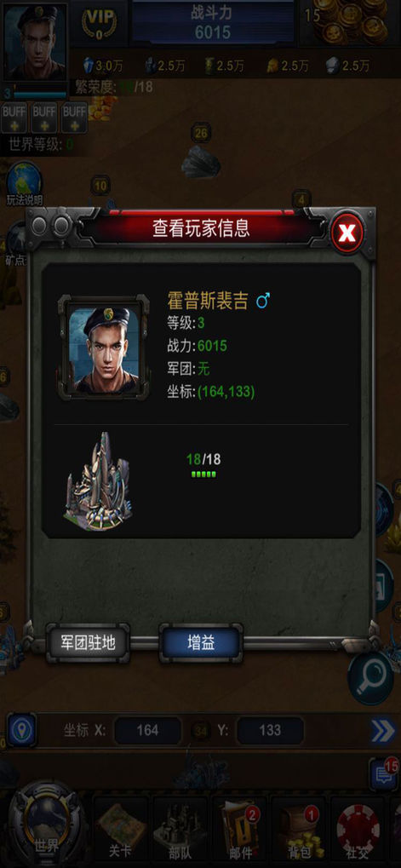Click the 增益 button

201,643
